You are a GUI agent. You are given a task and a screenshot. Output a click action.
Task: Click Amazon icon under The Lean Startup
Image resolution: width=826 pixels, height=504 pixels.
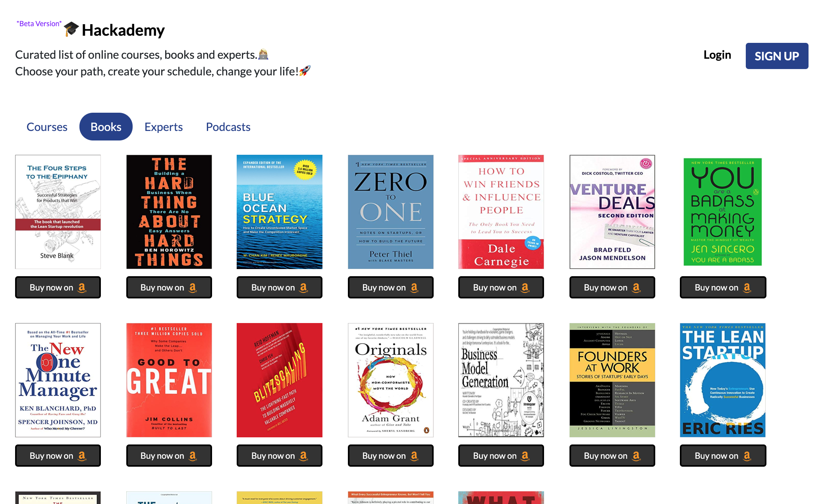747,456
